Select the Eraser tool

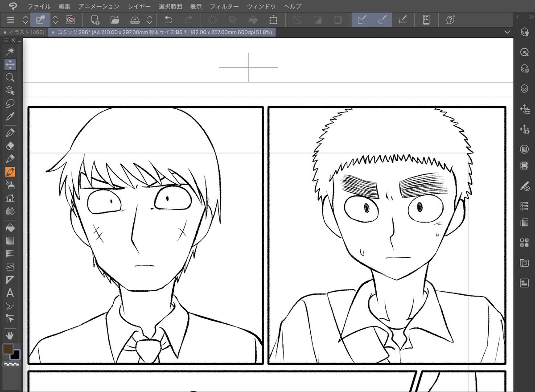(x=10, y=146)
